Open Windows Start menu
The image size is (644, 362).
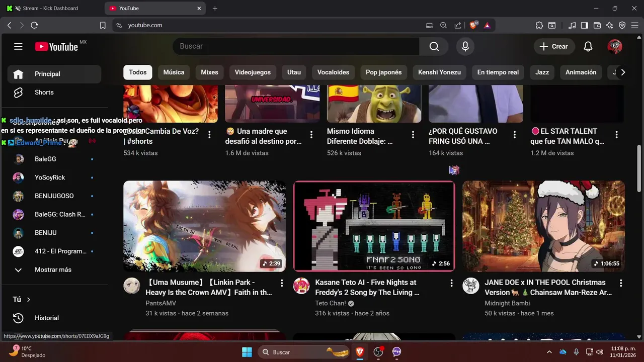coord(247,352)
